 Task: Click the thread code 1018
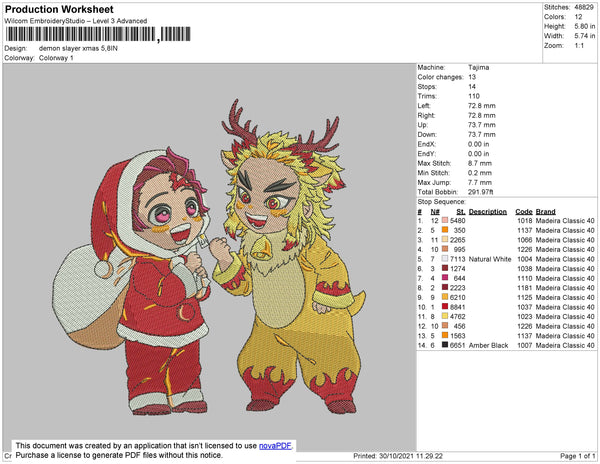point(525,221)
